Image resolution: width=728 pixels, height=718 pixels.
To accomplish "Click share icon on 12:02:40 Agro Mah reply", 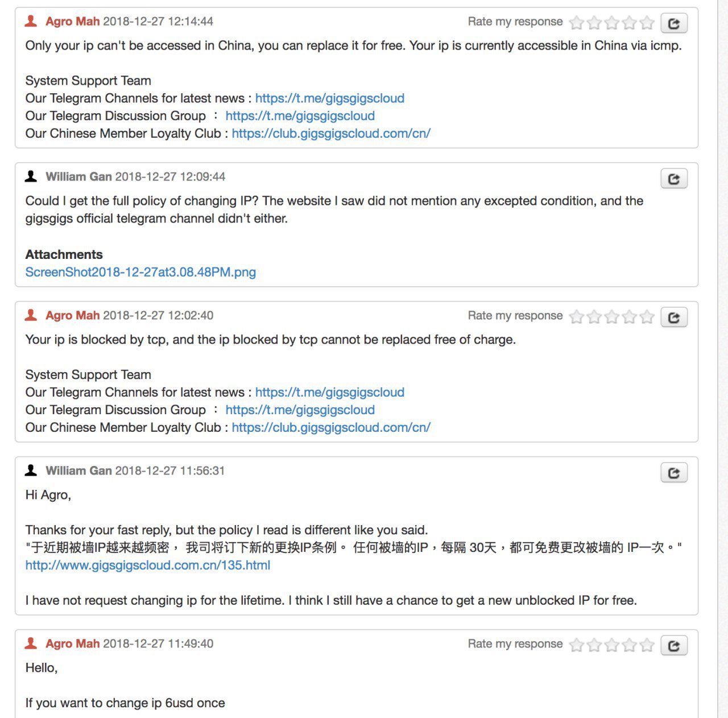I will click(x=674, y=317).
